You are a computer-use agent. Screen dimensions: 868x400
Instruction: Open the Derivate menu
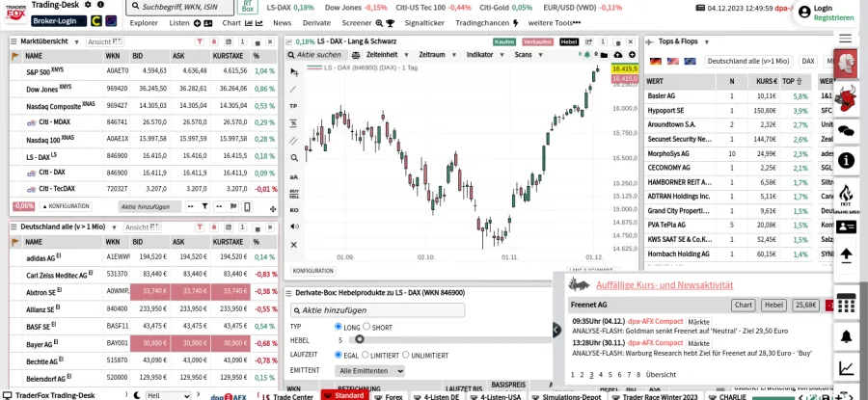point(316,23)
